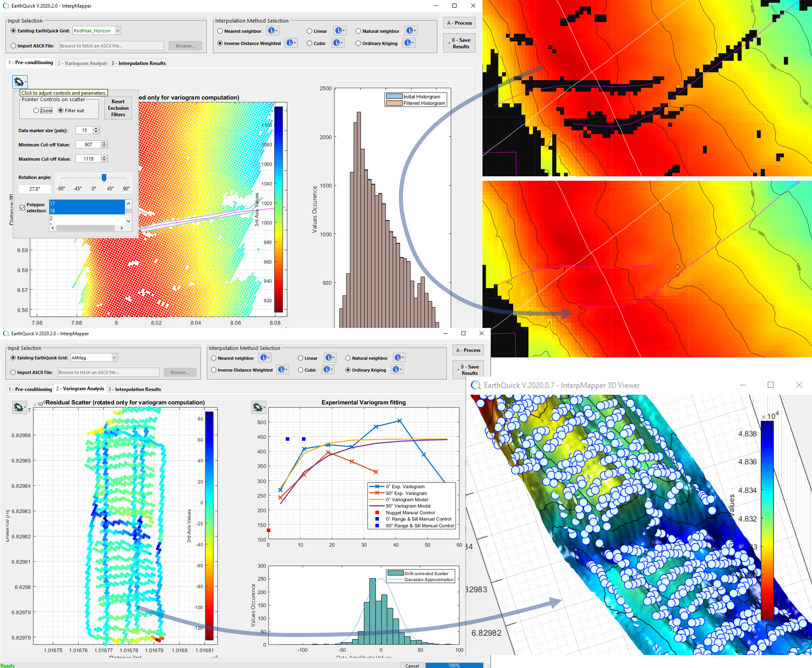Show info for Cubic method in RedPeak_Horizon window
The image size is (812, 668).
(x=338, y=43)
